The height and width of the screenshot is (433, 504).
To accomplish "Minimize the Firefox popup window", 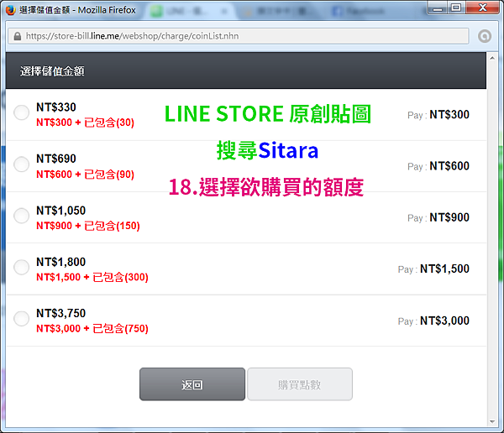I will (438, 8).
